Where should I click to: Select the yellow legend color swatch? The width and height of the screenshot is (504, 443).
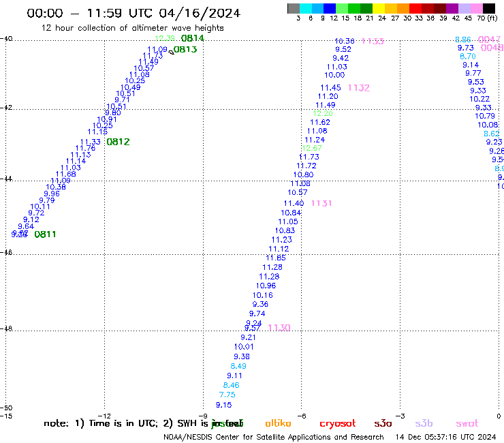pos(379,8)
